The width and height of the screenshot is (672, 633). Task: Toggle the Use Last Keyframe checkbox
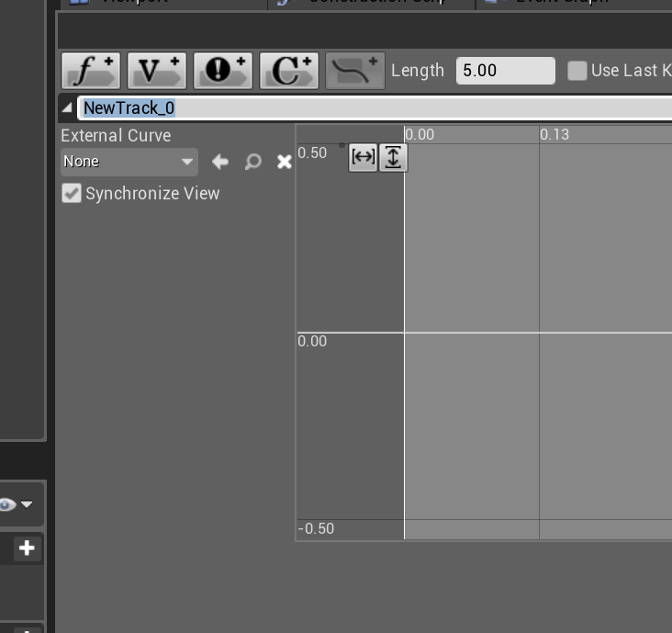[x=577, y=71]
